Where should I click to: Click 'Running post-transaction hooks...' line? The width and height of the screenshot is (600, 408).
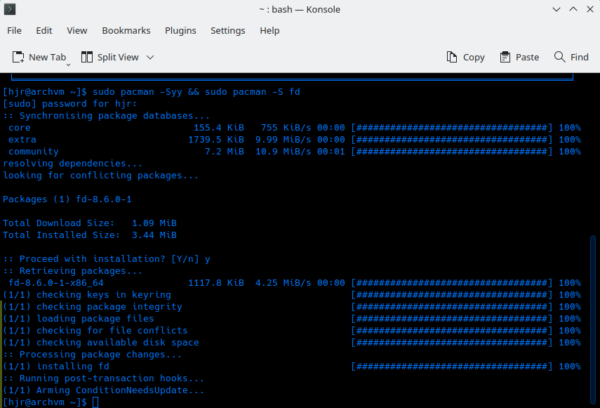tap(103, 379)
